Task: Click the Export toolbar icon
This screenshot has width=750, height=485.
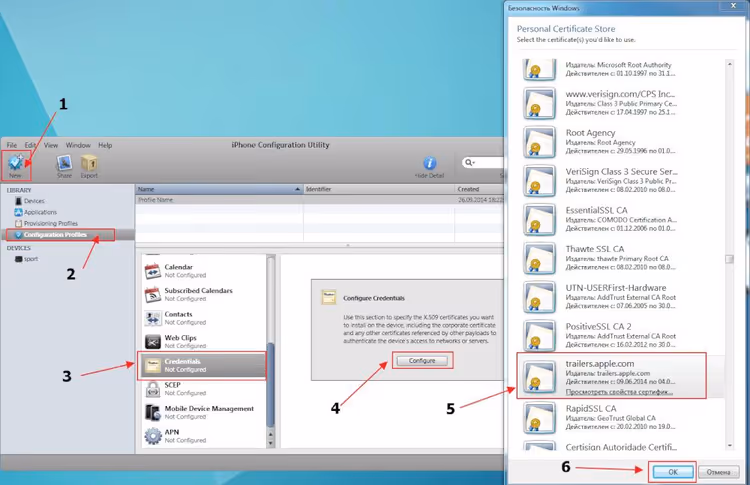Action: 89,163
